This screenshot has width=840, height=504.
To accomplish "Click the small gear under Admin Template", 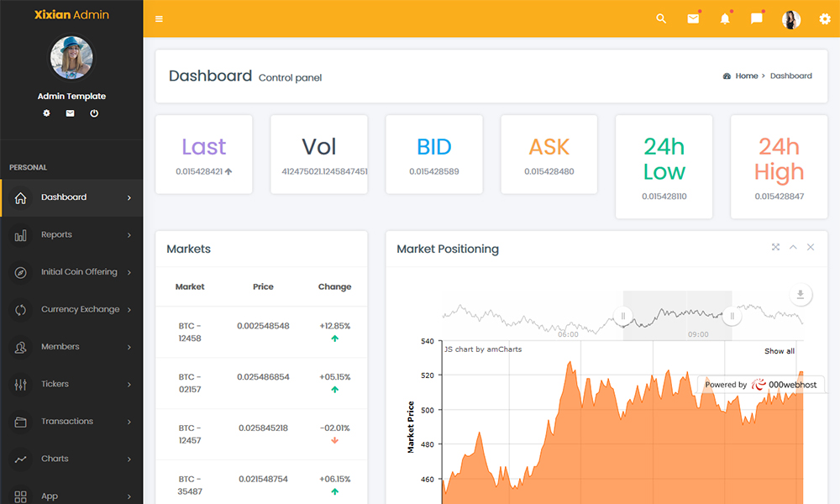I will pos(47,113).
